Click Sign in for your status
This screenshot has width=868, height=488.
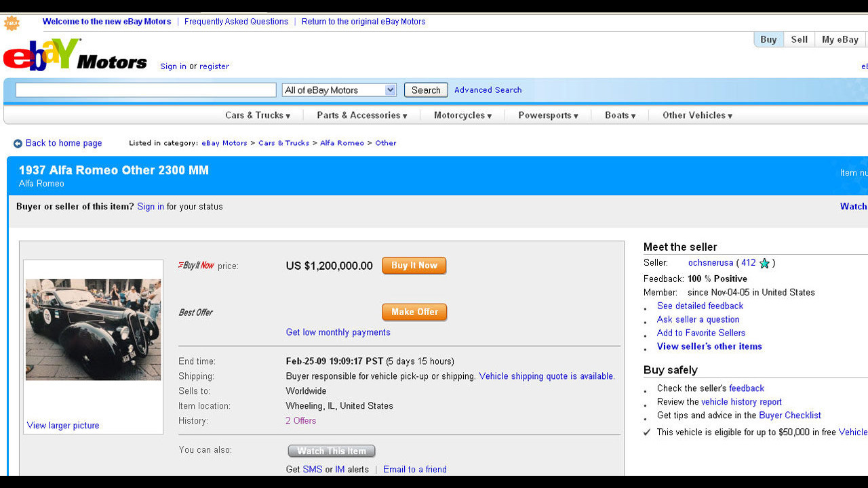tap(151, 207)
